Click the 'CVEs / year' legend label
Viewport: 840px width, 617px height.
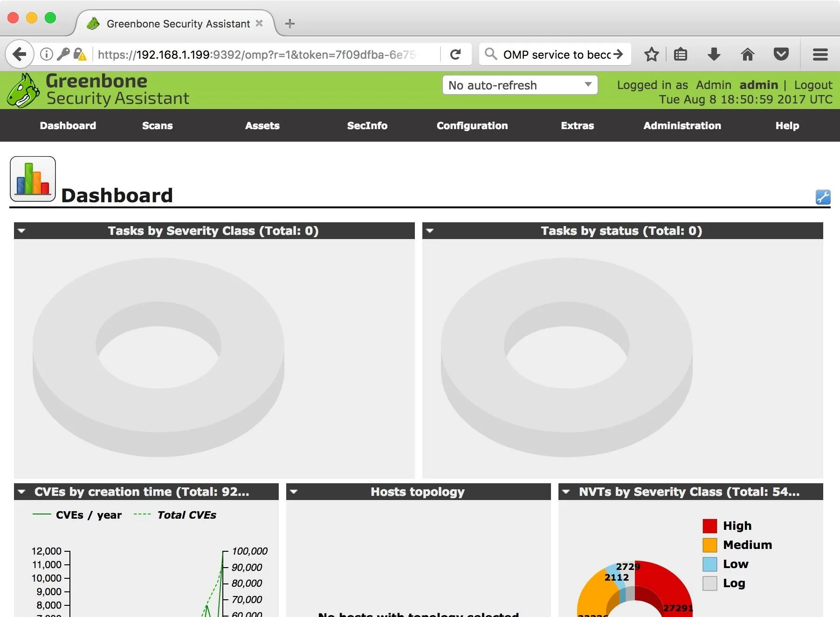click(89, 515)
